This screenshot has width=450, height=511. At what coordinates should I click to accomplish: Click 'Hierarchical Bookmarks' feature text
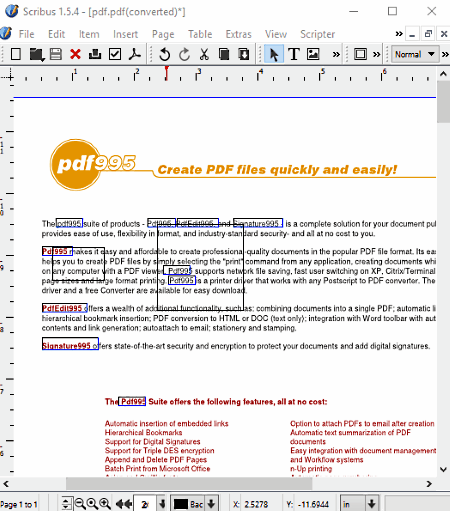(143, 432)
